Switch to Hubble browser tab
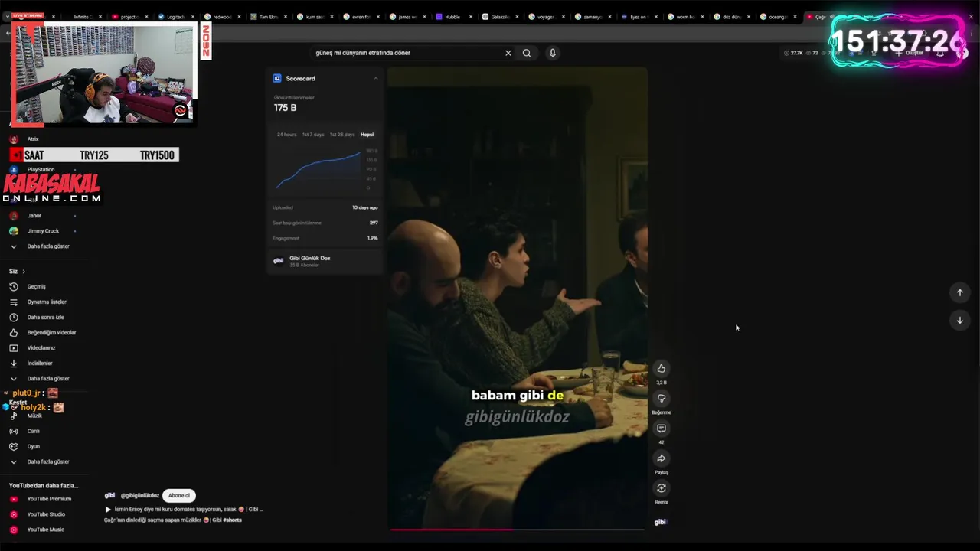This screenshot has width=980, height=551. click(452, 17)
